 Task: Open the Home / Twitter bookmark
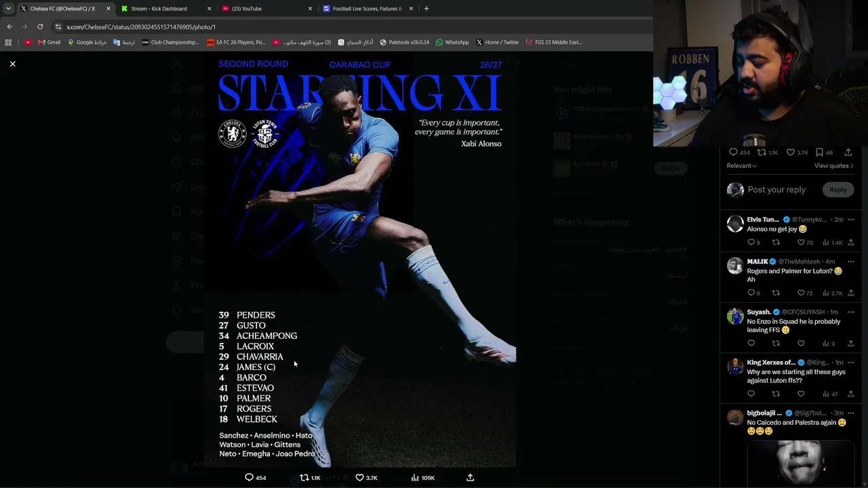pyautogui.click(x=497, y=42)
